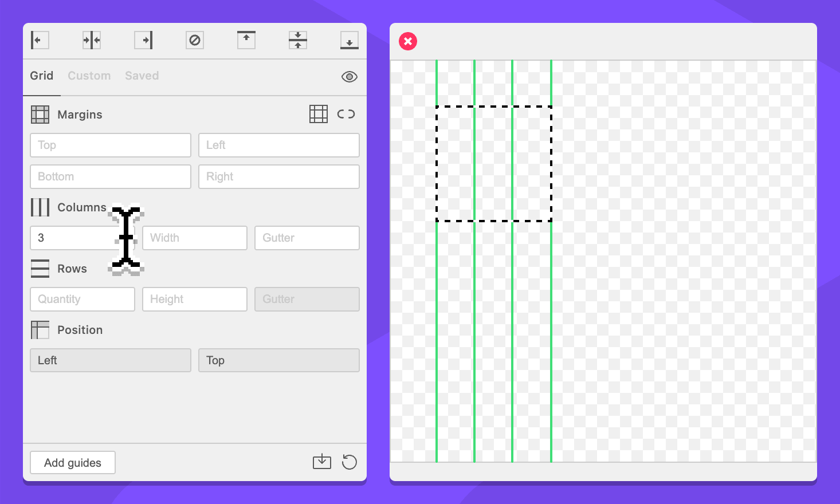
Task: Switch to the Custom tab
Action: pyautogui.click(x=89, y=76)
